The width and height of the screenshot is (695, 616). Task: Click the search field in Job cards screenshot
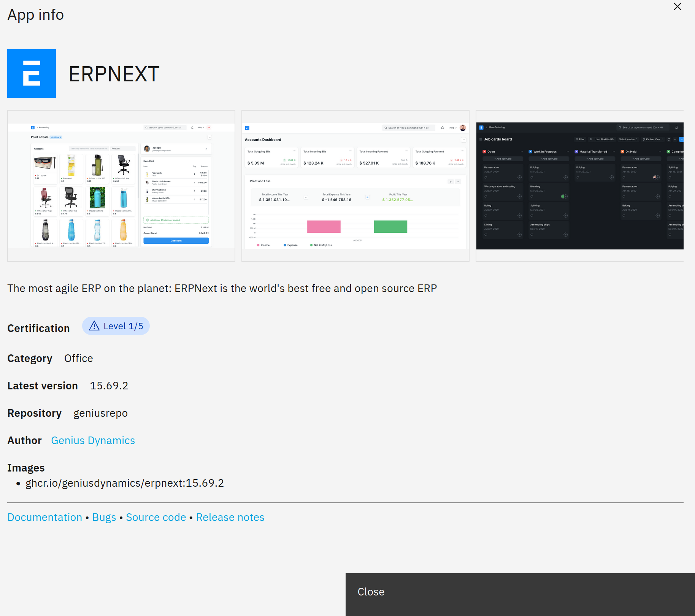643,127
